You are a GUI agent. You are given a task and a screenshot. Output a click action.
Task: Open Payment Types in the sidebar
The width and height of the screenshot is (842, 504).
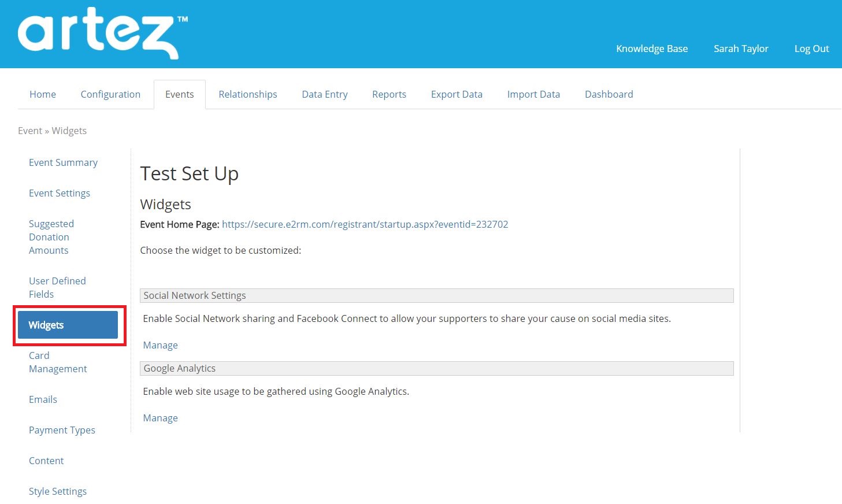click(x=62, y=430)
